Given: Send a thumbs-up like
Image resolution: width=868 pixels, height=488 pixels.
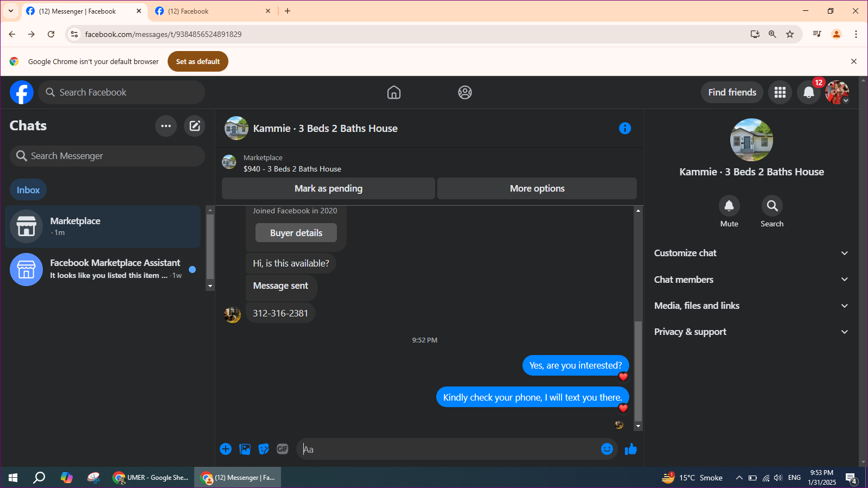Looking at the screenshot, I should (630, 449).
